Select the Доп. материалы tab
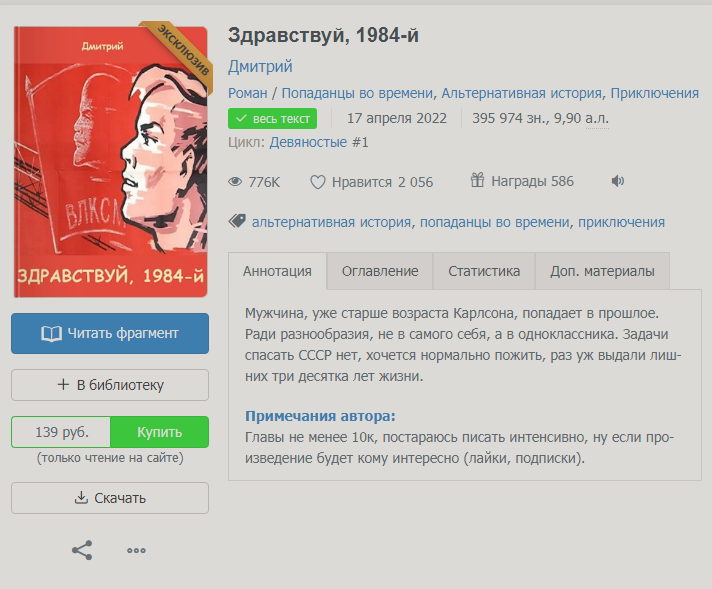 602,271
